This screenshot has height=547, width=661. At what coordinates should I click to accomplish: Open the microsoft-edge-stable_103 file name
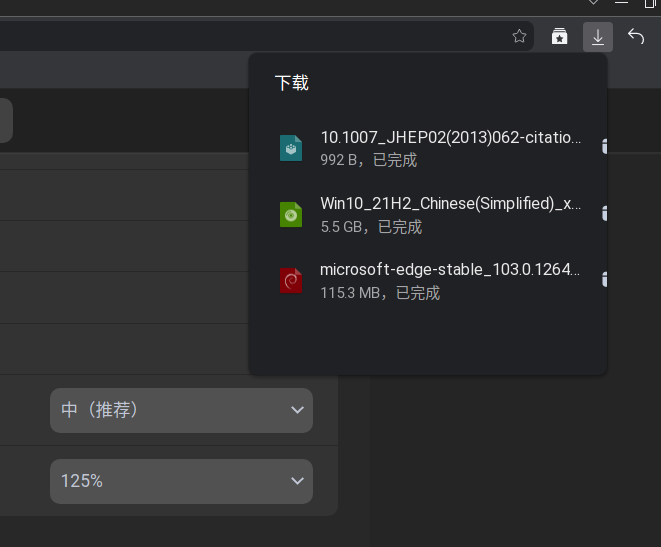point(450,270)
